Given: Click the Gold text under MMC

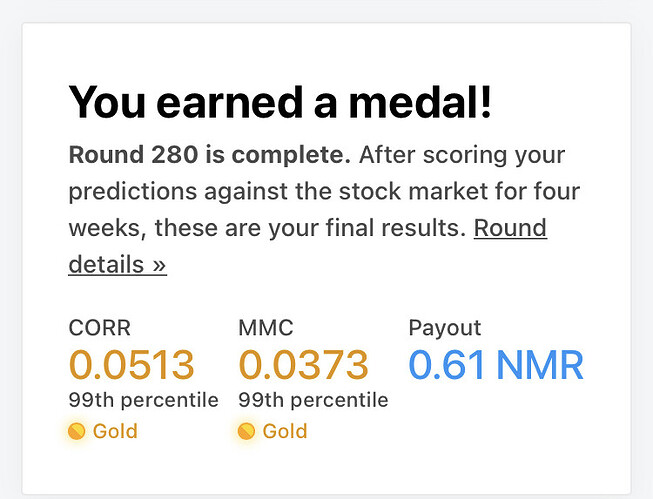Looking at the screenshot, I should pos(285,431).
